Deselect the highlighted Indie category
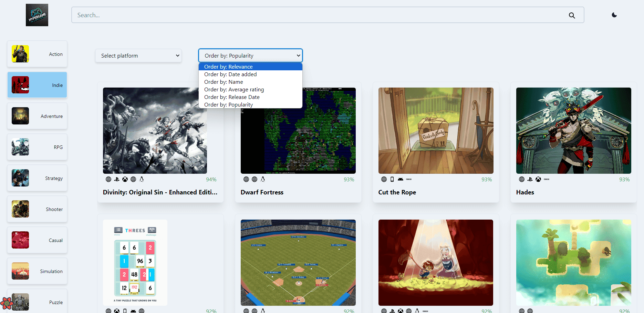Image resolution: width=644 pixels, height=313 pixels. tap(37, 85)
